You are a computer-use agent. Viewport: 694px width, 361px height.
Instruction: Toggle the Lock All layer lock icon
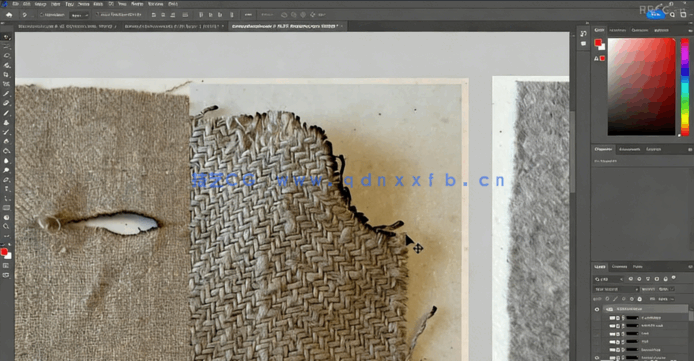click(x=640, y=299)
